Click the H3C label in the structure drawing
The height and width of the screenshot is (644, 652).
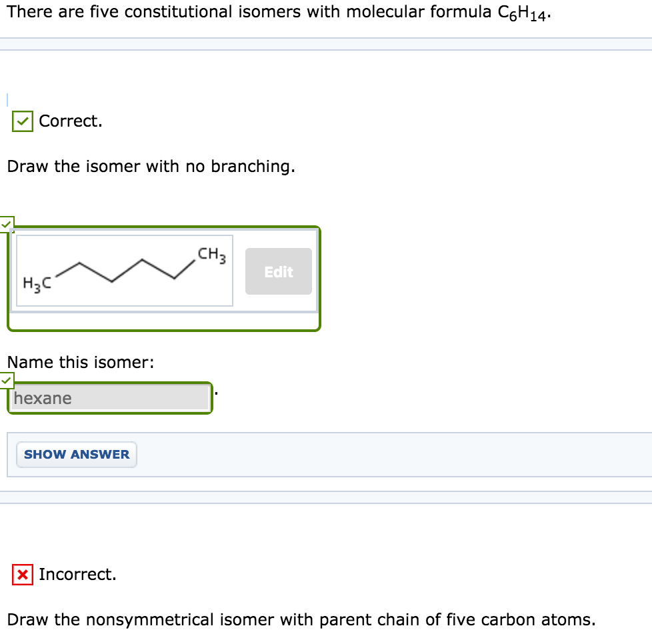tap(37, 282)
